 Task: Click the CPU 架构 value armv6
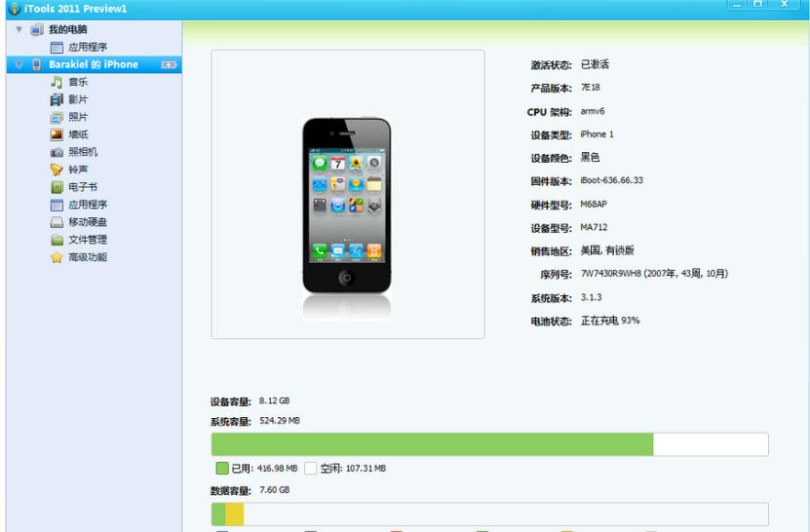(x=593, y=111)
